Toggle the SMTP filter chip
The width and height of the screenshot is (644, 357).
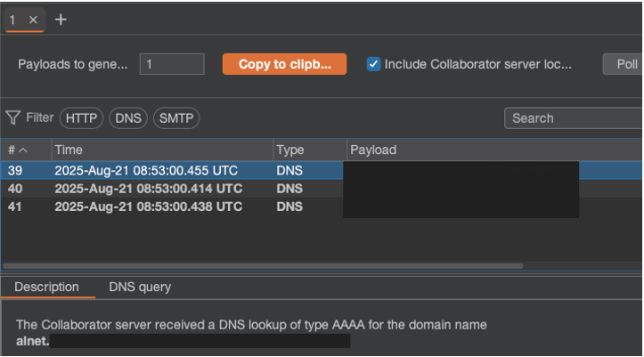[175, 118]
